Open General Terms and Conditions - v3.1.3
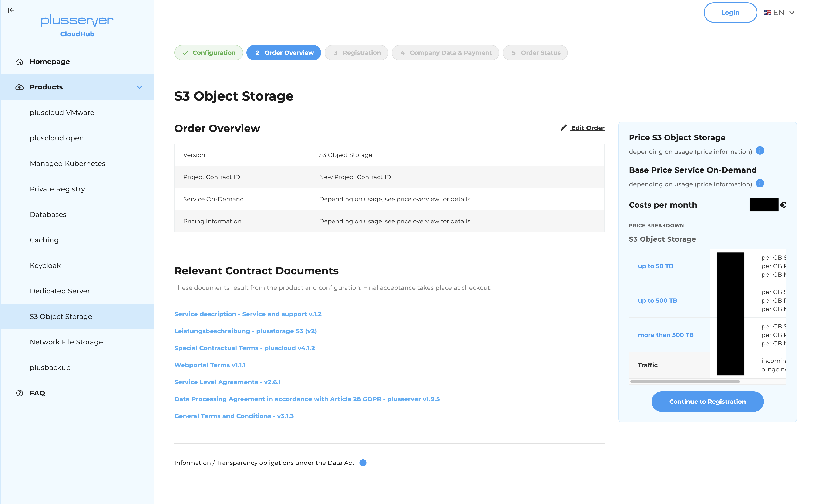 pos(234,416)
